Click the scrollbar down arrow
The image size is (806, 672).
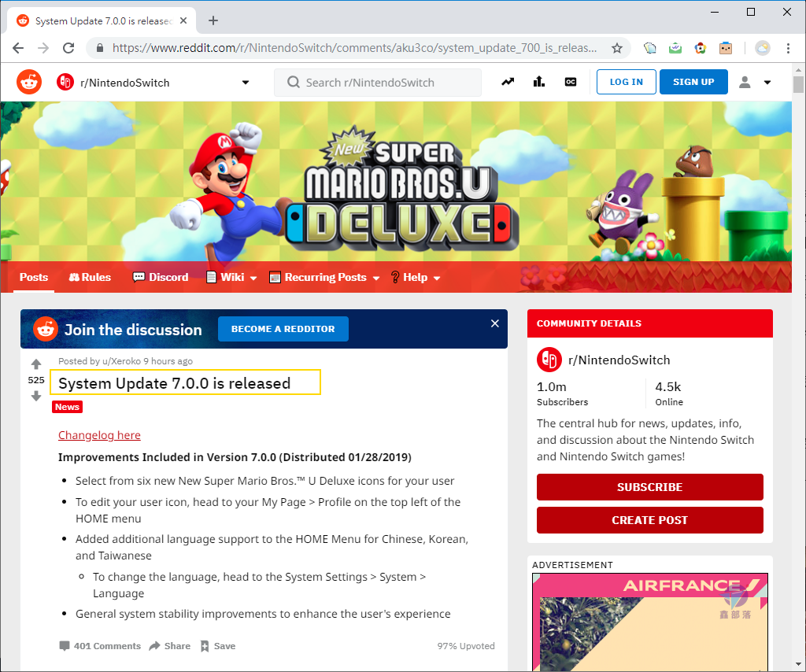point(798,665)
